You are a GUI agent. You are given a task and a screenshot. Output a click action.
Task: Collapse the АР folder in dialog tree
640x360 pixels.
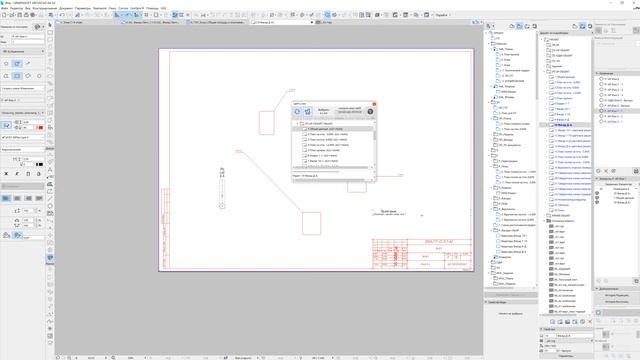(x=297, y=123)
